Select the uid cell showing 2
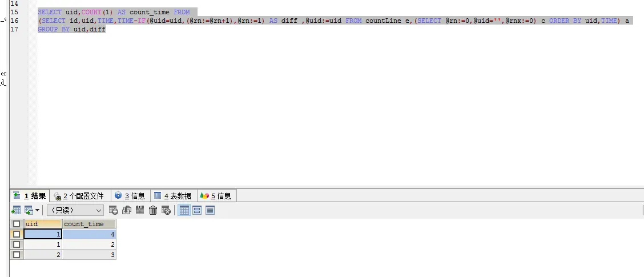The width and height of the screenshot is (644, 277). click(x=43, y=255)
